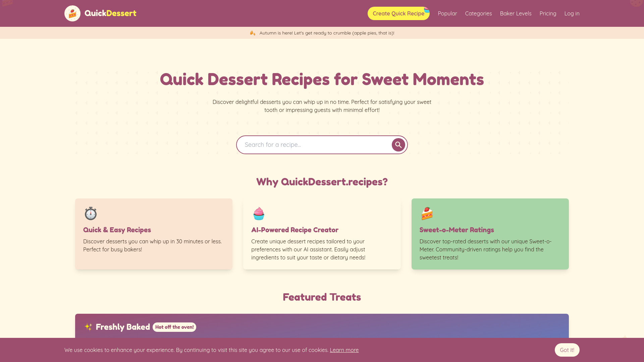Click the cupcake AI-Powered Recipe Creator icon
This screenshot has width=644, height=362.
259,214
